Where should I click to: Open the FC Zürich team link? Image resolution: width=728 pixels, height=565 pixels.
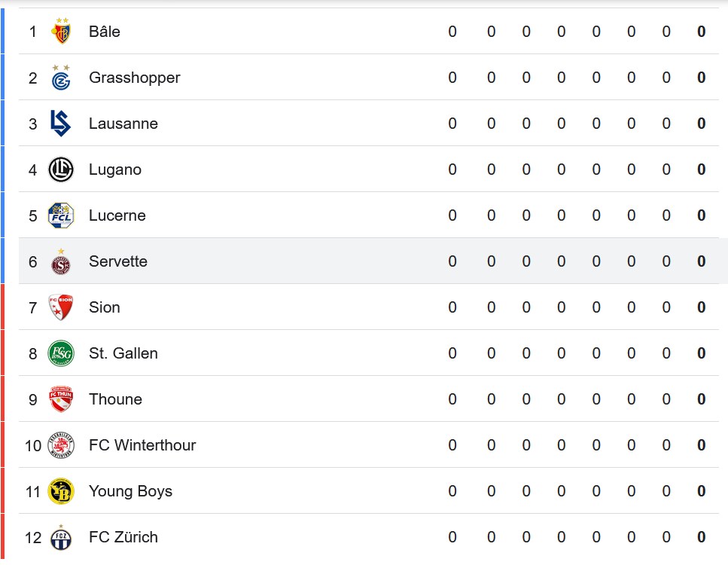coord(123,537)
